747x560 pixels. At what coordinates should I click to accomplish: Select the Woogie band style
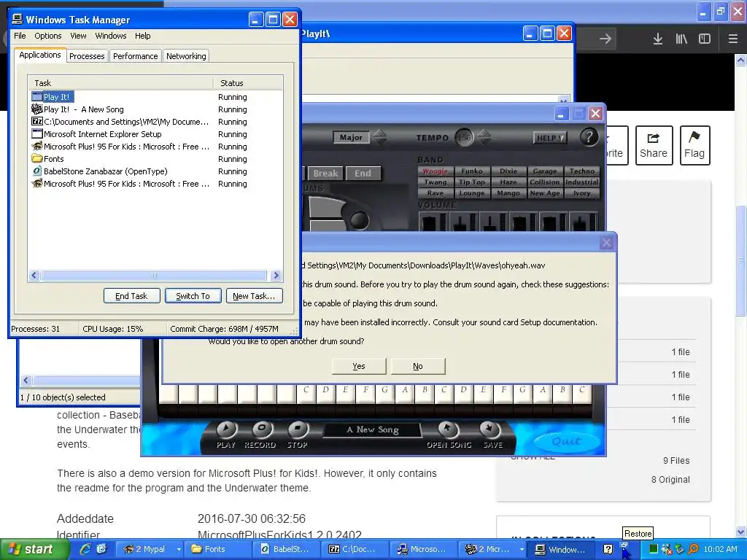coord(435,171)
